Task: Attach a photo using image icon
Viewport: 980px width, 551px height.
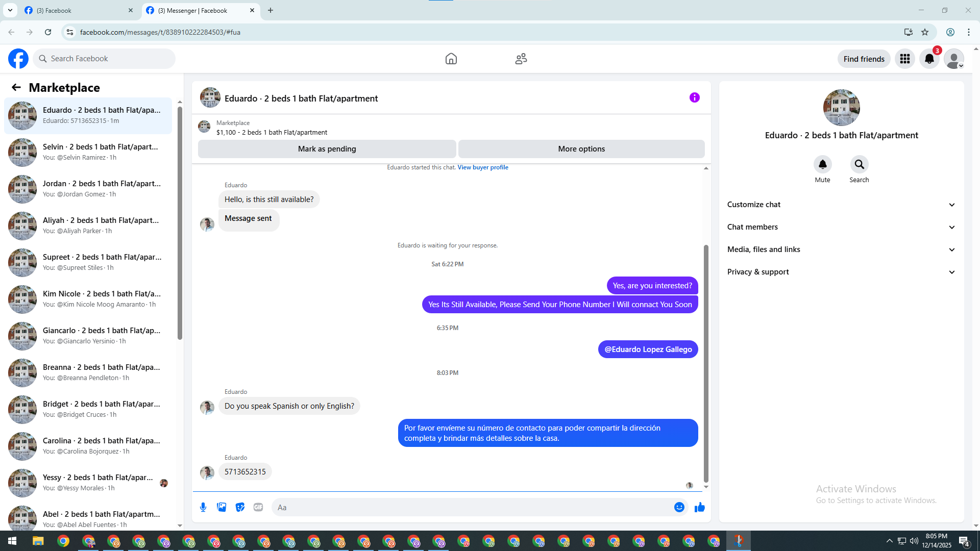Action: pos(222,507)
